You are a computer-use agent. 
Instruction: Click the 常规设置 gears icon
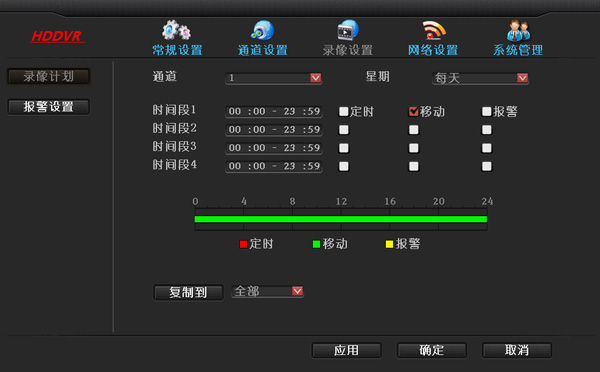pyautogui.click(x=176, y=30)
